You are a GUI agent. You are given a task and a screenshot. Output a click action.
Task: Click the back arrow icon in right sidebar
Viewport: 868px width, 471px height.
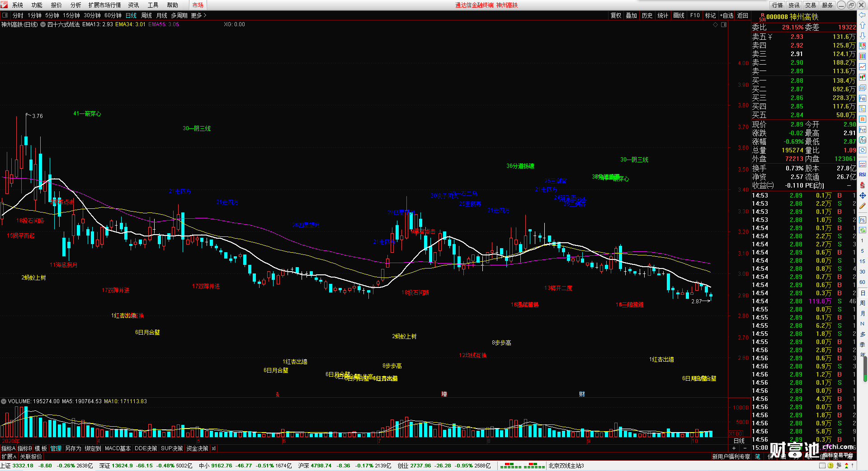[862, 15]
